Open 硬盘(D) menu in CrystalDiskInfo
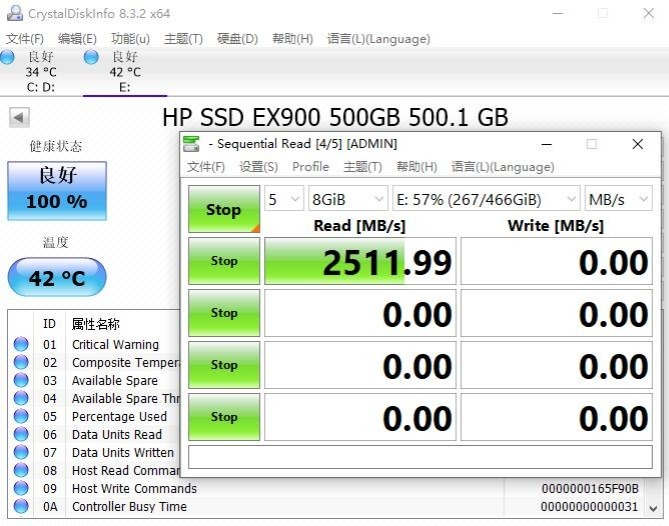Image resolution: width=669 pixels, height=526 pixels. point(238,39)
